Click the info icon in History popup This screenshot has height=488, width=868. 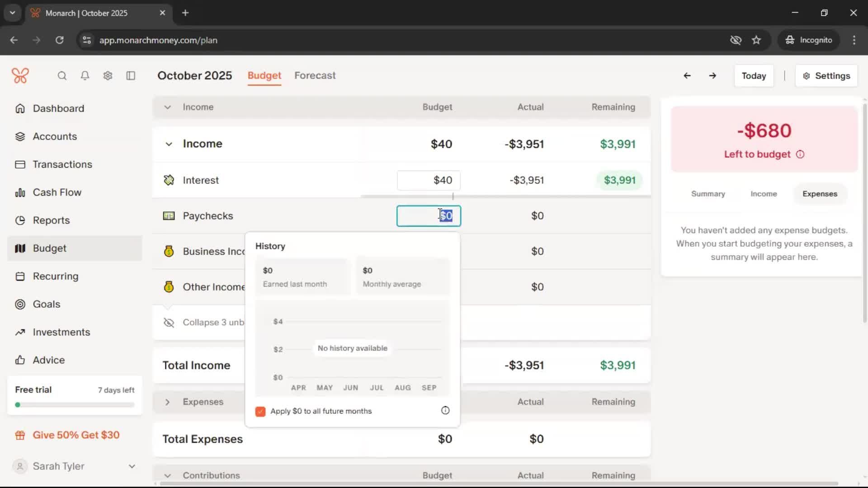point(445,410)
